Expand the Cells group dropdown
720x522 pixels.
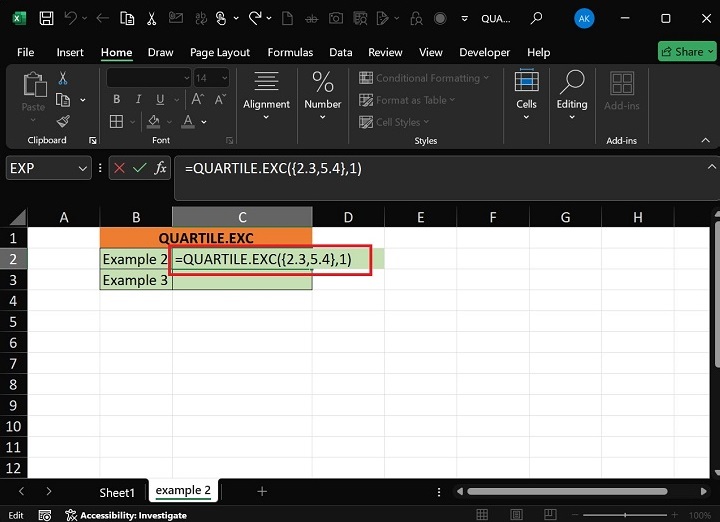click(526, 118)
